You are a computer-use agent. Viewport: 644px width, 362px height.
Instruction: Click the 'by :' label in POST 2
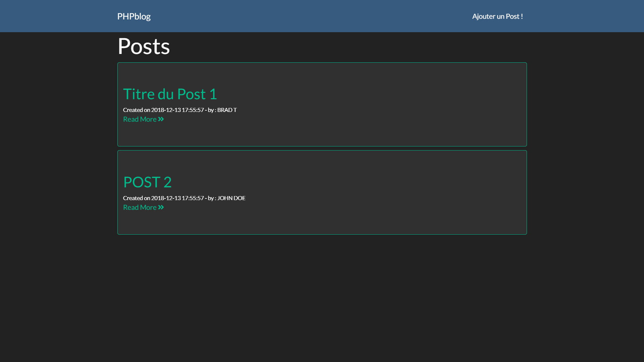[x=212, y=198]
